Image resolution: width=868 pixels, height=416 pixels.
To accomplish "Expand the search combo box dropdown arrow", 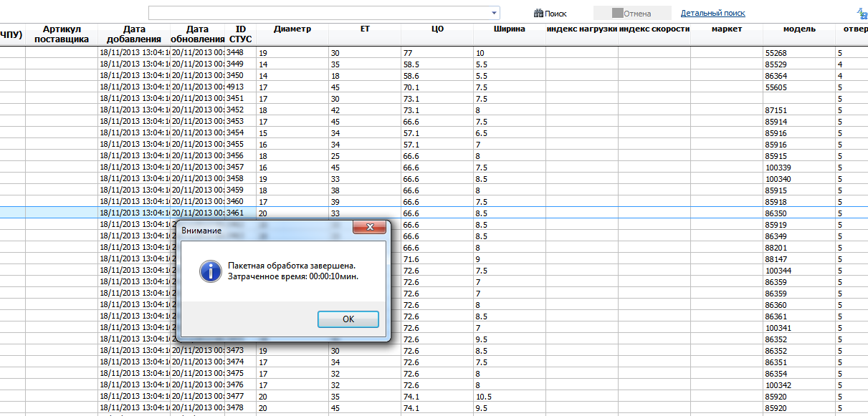I will [x=495, y=13].
